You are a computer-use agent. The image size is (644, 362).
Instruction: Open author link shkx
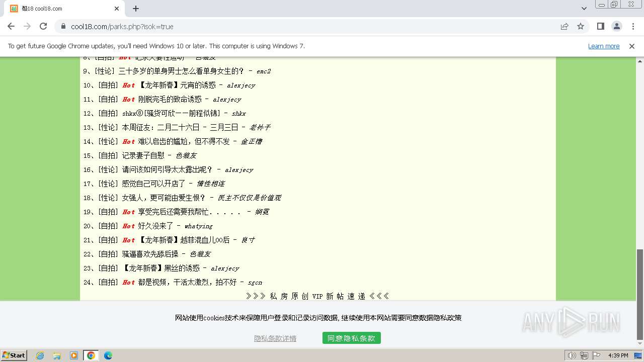click(x=238, y=114)
